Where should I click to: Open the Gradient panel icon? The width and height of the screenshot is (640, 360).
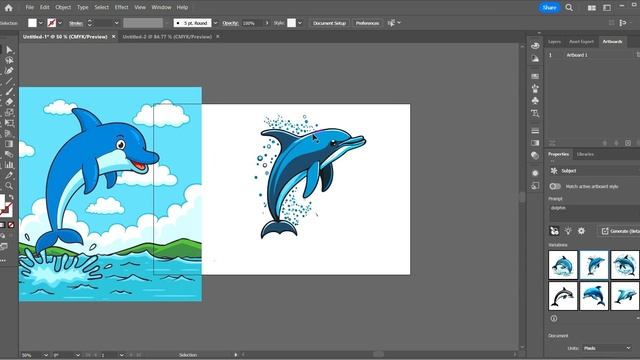(x=535, y=143)
